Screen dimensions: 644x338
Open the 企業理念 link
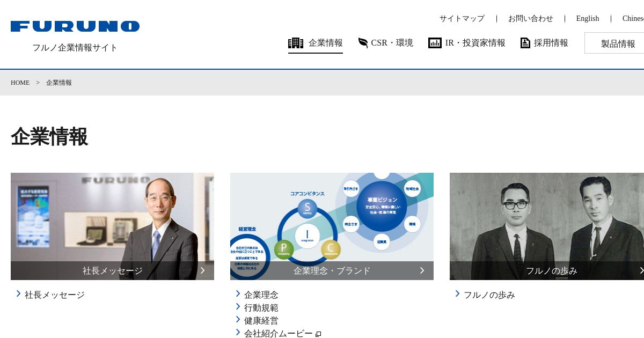pos(261,295)
